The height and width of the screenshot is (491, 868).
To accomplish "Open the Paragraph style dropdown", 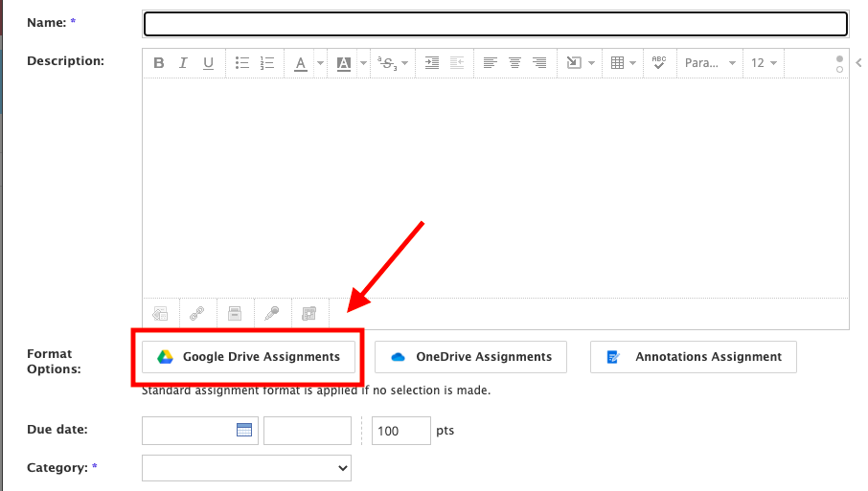I will 710,63.
